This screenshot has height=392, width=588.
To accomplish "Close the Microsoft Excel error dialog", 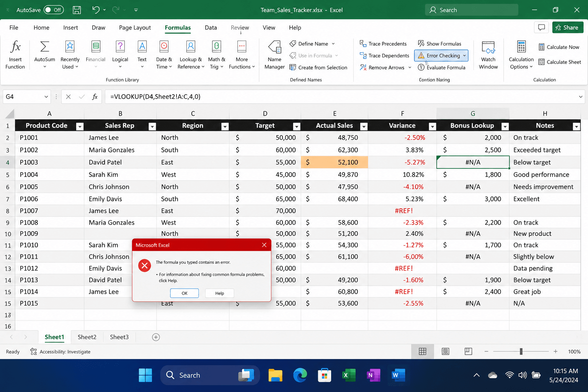I will pos(264,245).
